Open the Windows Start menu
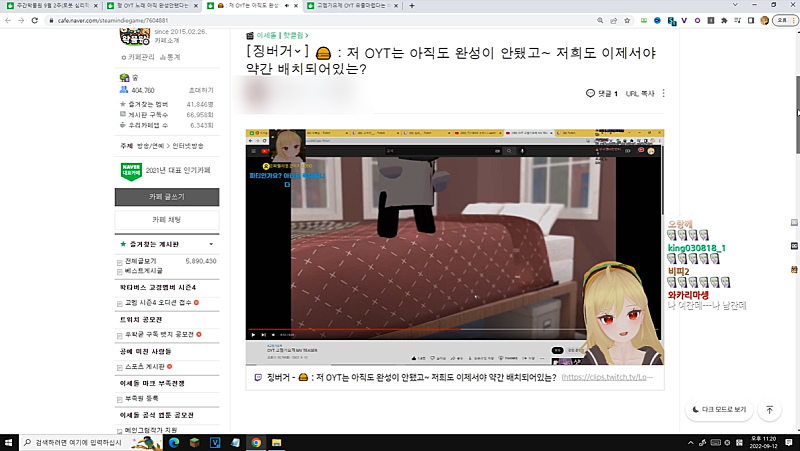 pos(9,442)
